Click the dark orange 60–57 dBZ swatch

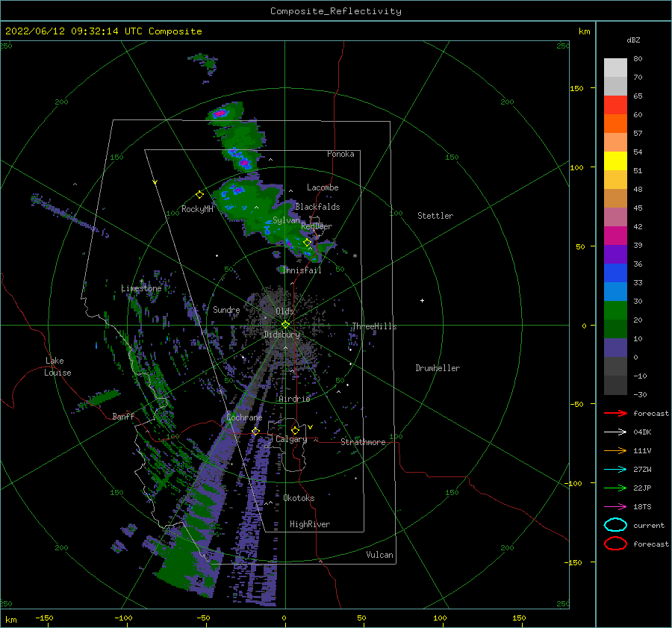tap(615, 124)
